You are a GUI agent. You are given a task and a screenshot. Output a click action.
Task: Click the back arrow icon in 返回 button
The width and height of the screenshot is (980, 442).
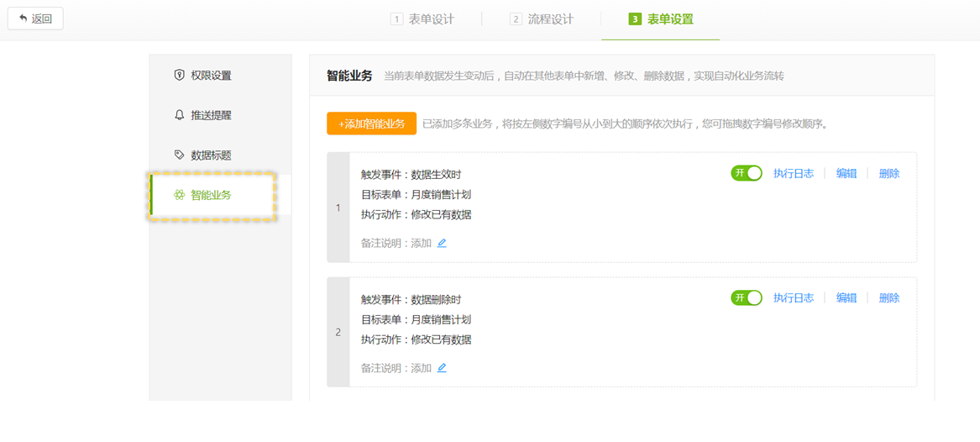pos(24,18)
